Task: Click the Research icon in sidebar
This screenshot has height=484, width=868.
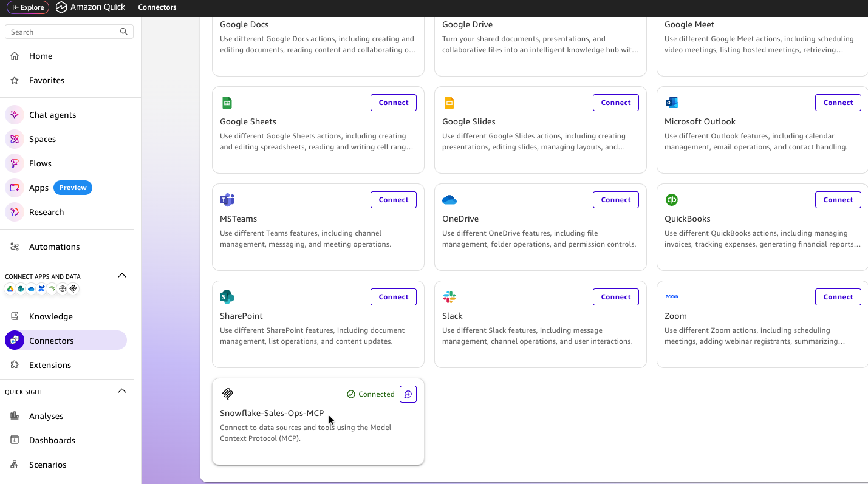Action: click(x=15, y=212)
